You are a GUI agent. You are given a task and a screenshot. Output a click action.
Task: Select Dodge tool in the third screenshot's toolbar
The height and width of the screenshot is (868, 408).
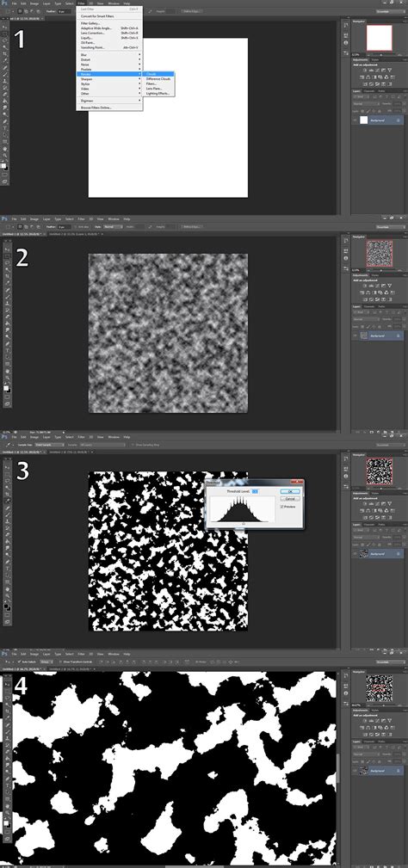coord(7,555)
